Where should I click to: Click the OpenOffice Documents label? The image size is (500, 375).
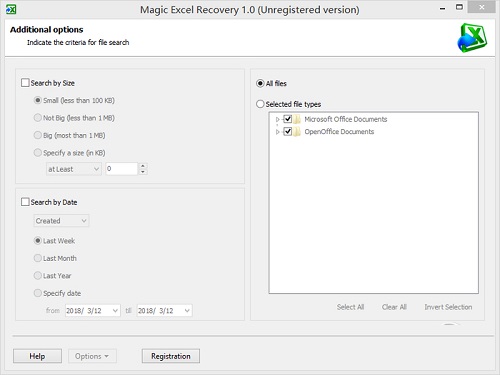pos(339,131)
